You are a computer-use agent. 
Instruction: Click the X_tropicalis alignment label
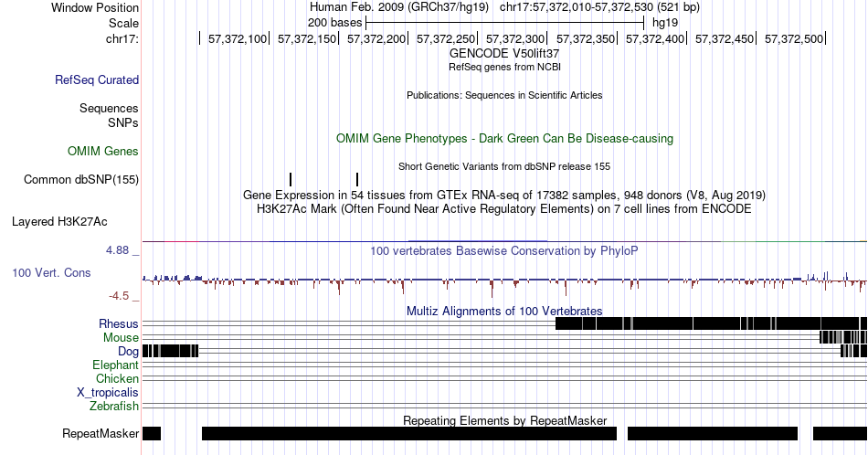tap(108, 393)
